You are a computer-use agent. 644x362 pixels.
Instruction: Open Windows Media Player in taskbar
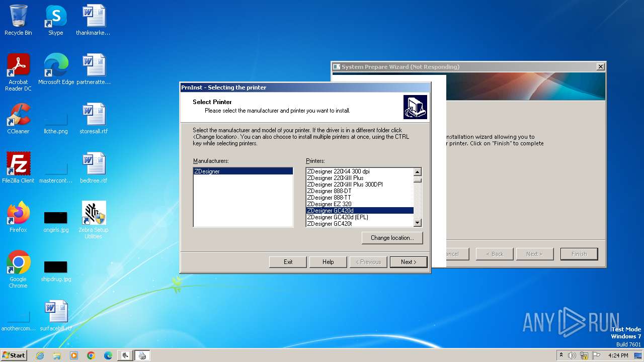point(74,355)
